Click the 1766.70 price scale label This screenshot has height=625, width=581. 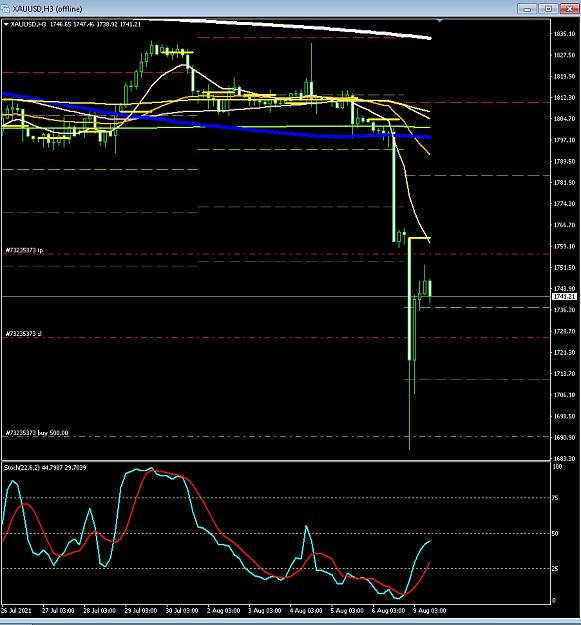pos(564,225)
